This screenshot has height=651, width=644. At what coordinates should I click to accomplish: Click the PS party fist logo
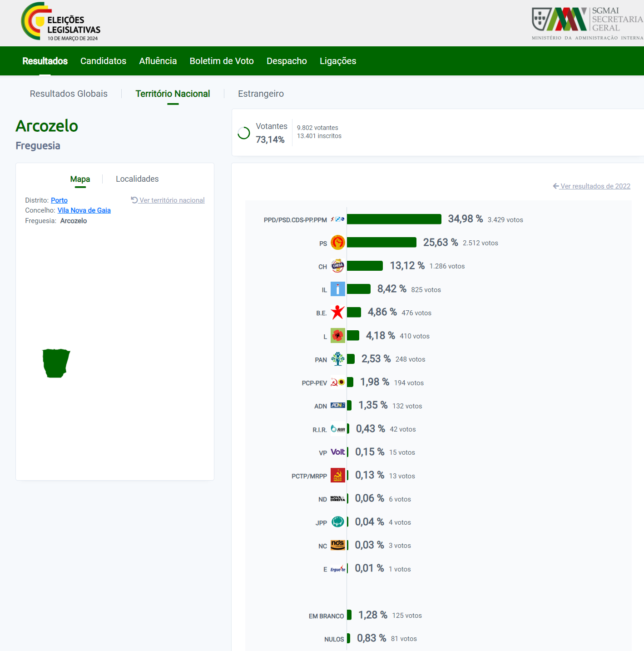[x=337, y=243]
